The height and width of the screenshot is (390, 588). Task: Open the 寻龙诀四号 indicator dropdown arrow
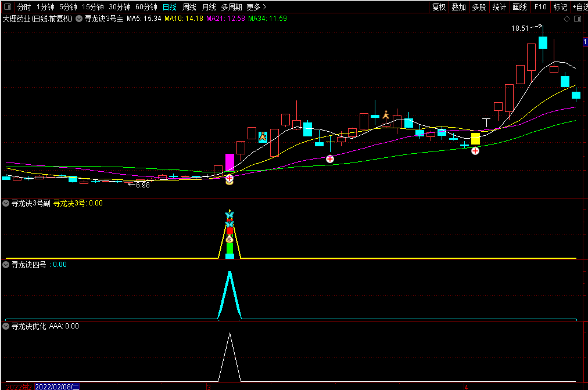pyautogui.click(x=6, y=265)
